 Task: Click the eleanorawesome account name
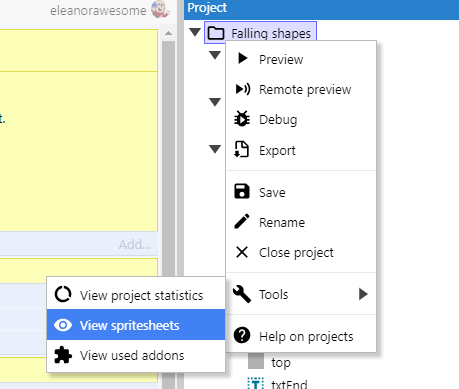98,11
